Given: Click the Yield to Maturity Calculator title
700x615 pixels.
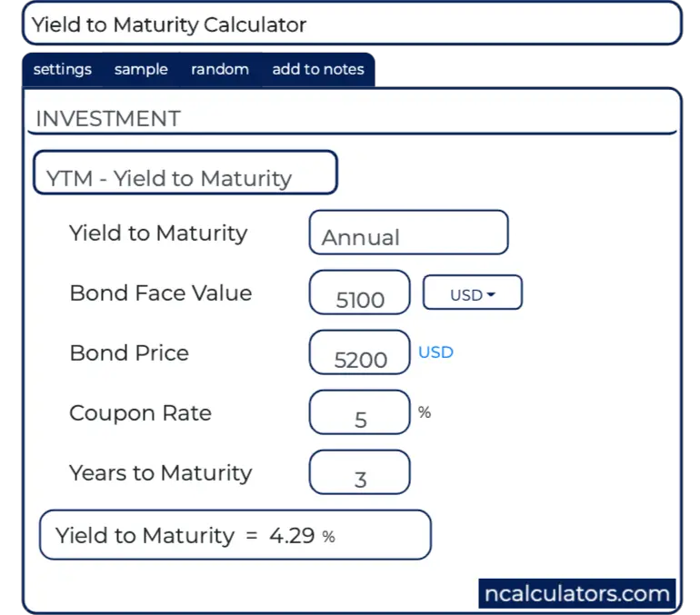Looking at the screenshot, I should point(170,25).
